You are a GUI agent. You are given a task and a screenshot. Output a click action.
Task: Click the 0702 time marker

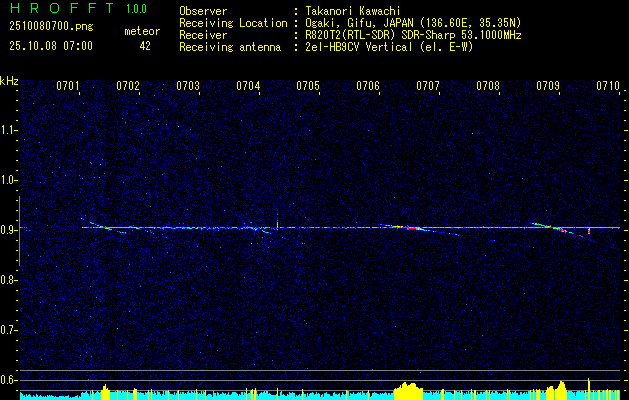tap(128, 86)
